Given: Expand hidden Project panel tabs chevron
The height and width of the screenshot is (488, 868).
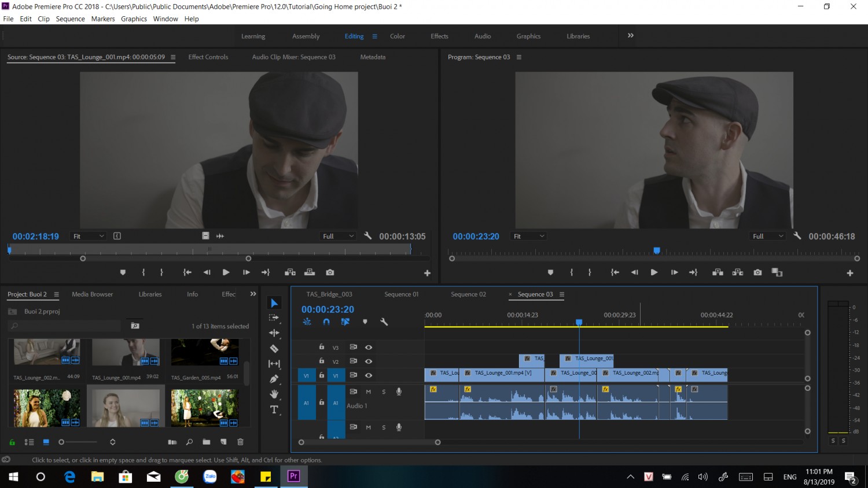Looking at the screenshot, I should coord(253,294).
